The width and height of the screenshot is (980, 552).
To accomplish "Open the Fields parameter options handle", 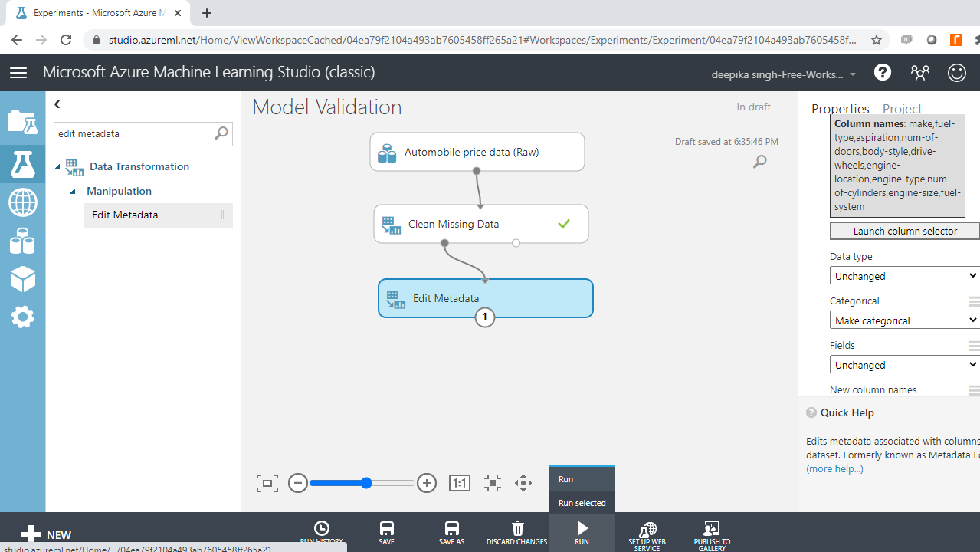I will point(974,346).
